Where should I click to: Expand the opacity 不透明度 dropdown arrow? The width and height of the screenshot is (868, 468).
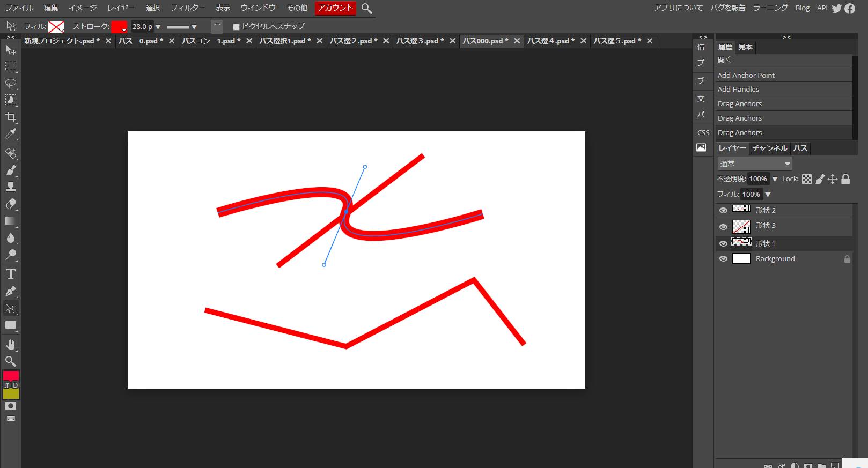pyautogui.click(x=775, y=179)
